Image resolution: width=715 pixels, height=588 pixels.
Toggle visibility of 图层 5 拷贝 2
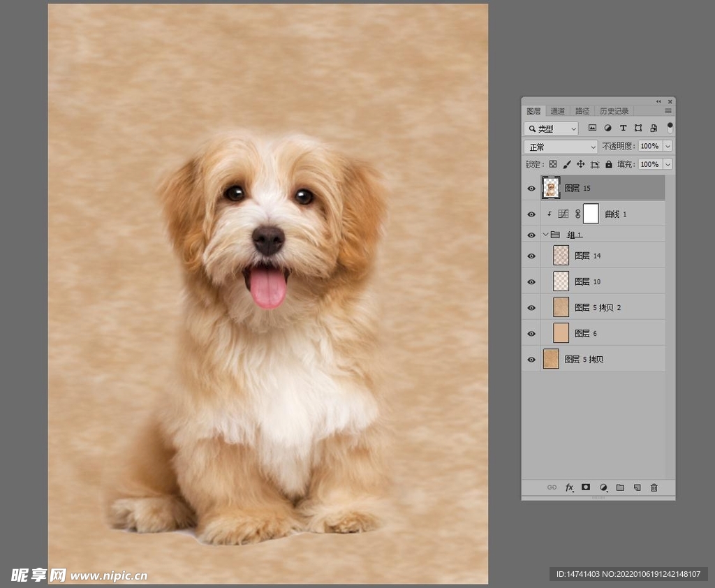coord(531,307)
